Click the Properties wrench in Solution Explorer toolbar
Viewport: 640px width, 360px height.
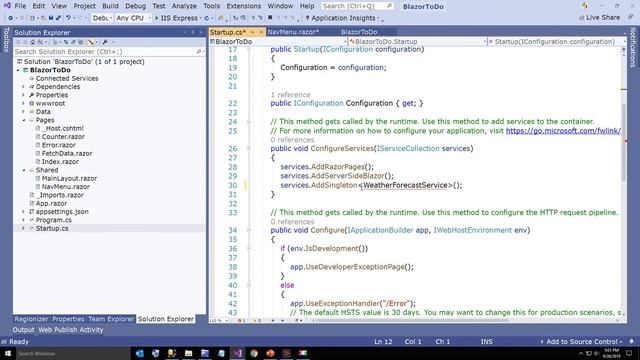(105, 42)
